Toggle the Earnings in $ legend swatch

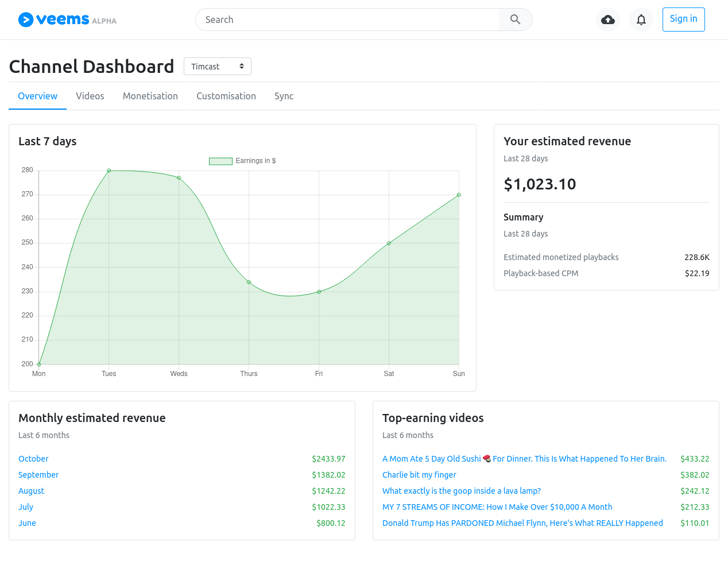[220, 161]
